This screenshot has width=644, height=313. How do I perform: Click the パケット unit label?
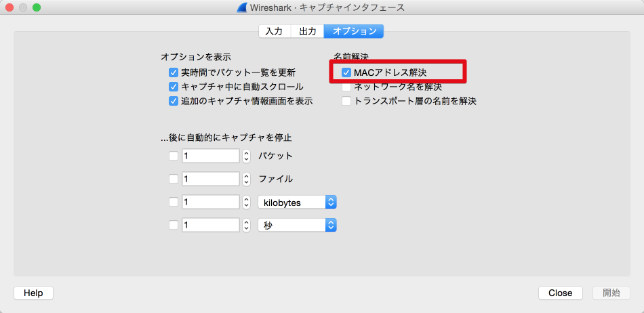tap(276, 156)
